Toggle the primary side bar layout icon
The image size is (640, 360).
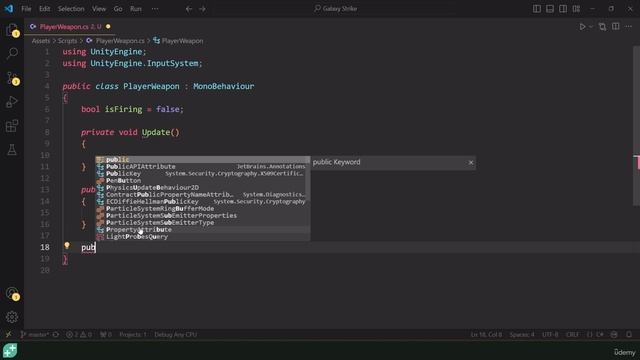537,9
